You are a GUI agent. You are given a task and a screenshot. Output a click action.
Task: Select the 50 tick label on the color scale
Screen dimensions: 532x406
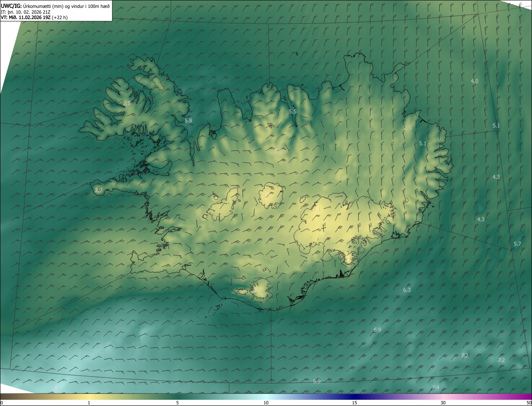pyautogui.click(x=529, y=403)
